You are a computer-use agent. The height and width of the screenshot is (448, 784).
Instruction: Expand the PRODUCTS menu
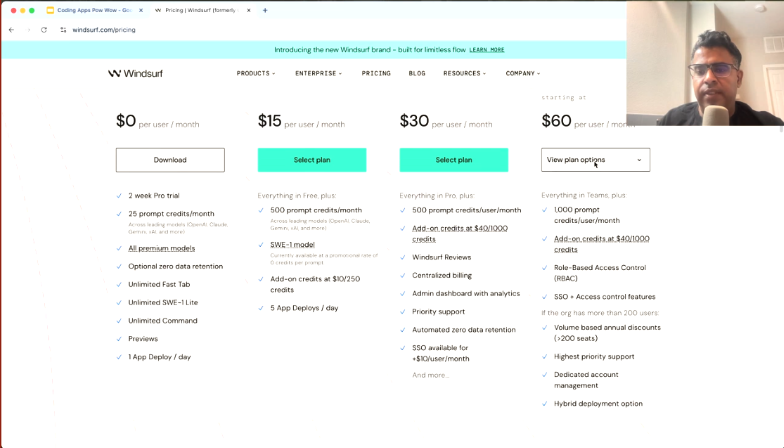[x=256, y=74]
